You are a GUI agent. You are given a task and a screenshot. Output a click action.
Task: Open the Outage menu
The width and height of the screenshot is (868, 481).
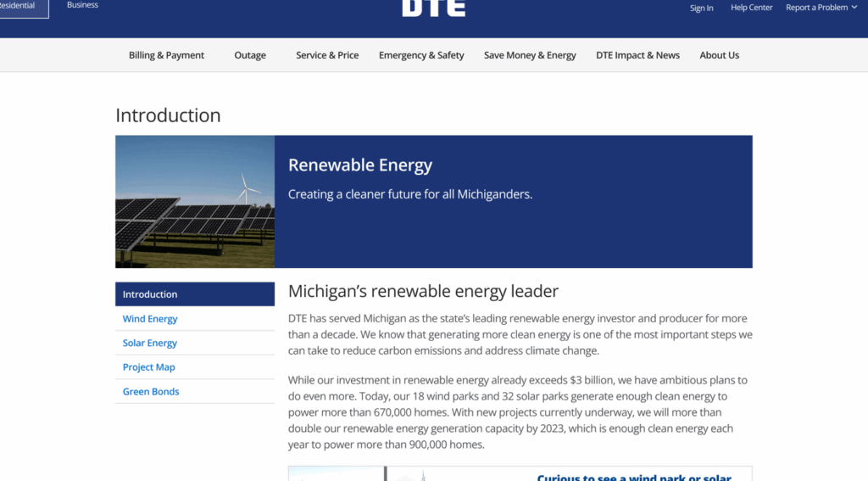pos(250,55)
